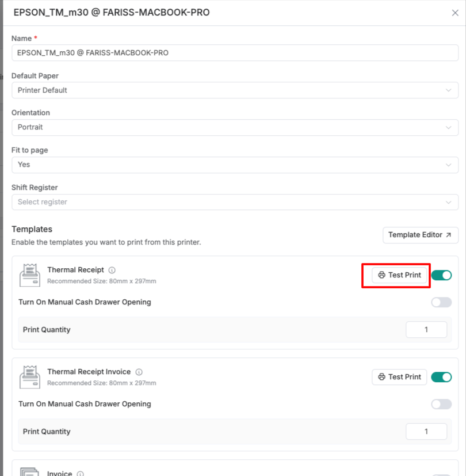Disable the Thermal Receipt template toggle
Screen dimensions: 466x476
[x=441, y=275]
